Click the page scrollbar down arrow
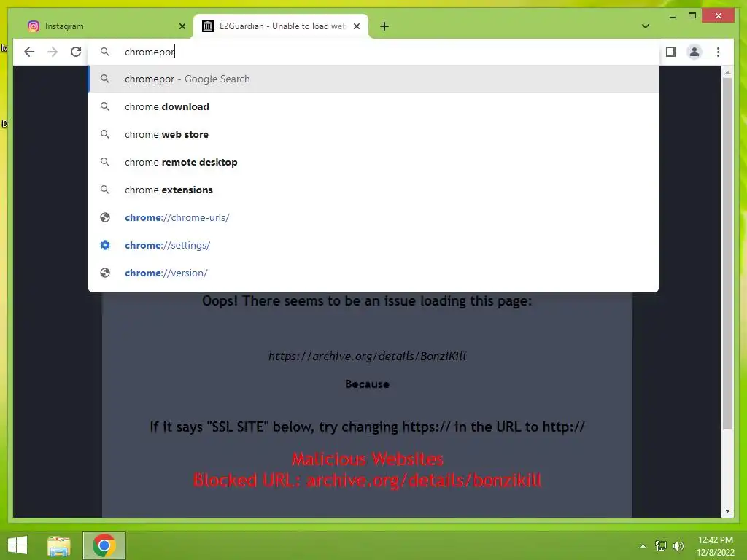The image size is (747, 560). (727, 511)
